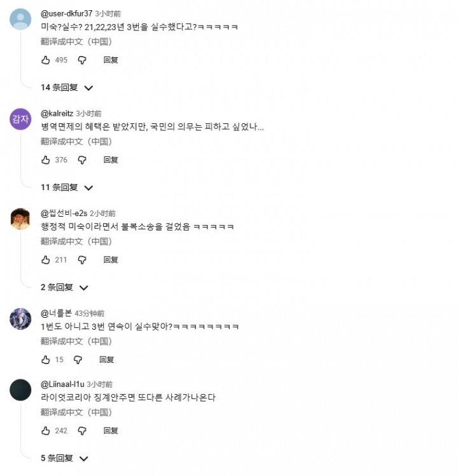Expand the 2 replies thread

(64, 287)
